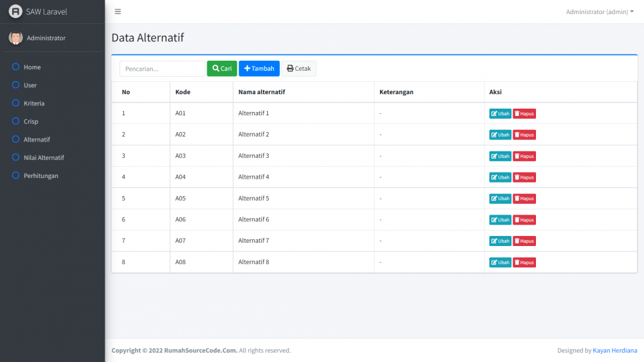Open Administrator (admin) account dropdown
The image size is (644, 362).
click(599, 11)
